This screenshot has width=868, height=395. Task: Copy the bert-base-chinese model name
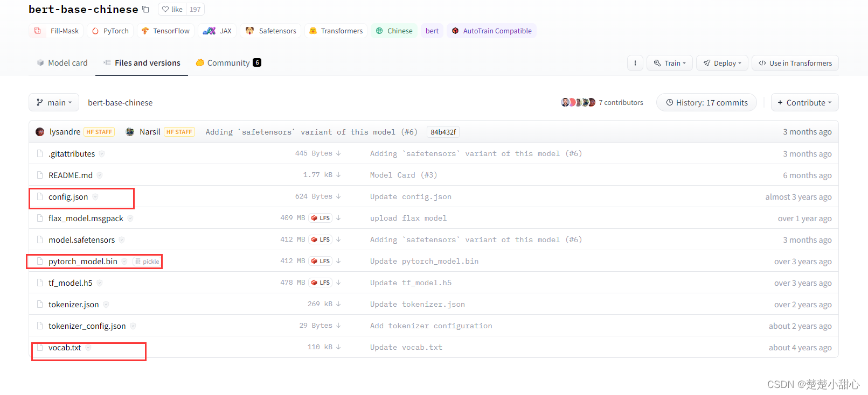pos(145,9)
